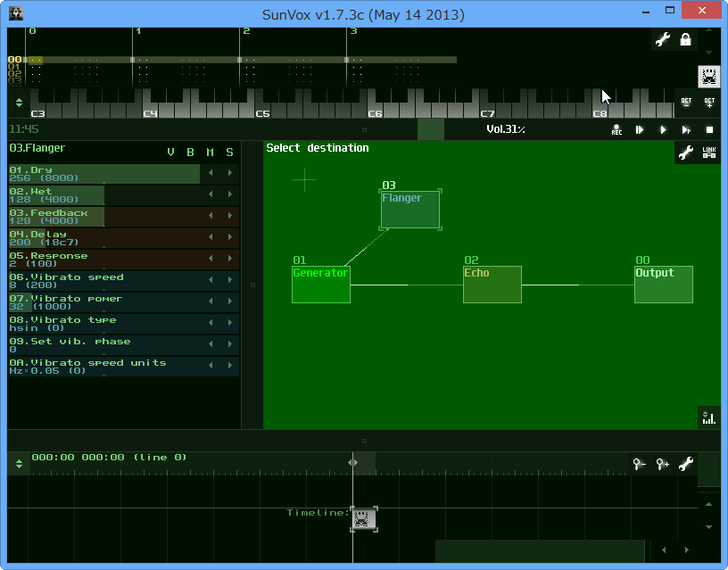Increase the 03.Feedback value
This screenshot has height=570, width=728.
point(230,215)
